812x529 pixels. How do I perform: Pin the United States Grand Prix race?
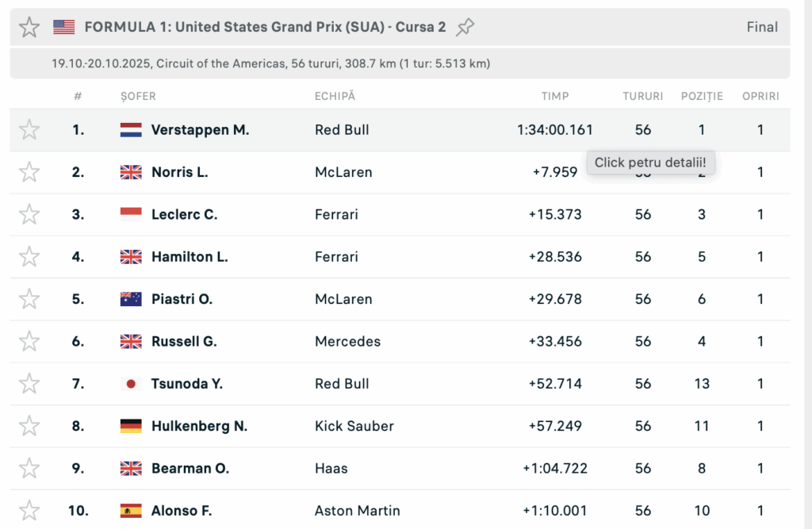[x=465, y=27]
